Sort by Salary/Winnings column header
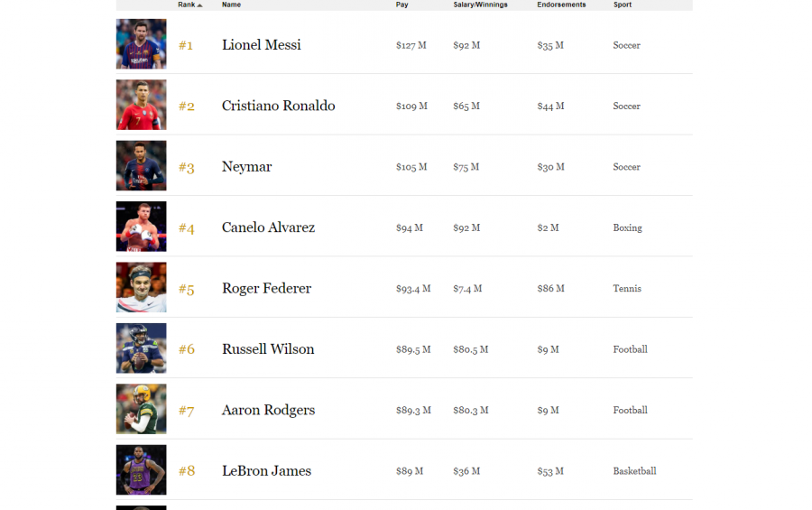 pos(480,5)
